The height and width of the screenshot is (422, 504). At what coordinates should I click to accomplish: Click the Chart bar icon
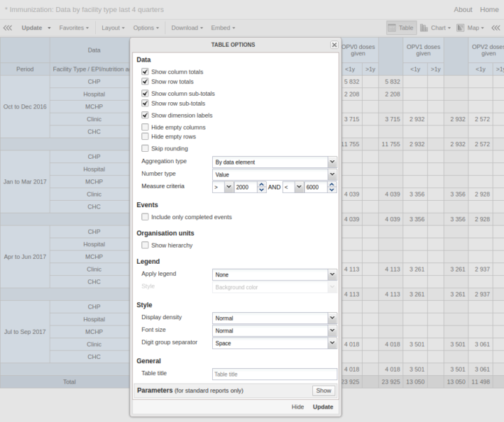[x=424, y=28]
